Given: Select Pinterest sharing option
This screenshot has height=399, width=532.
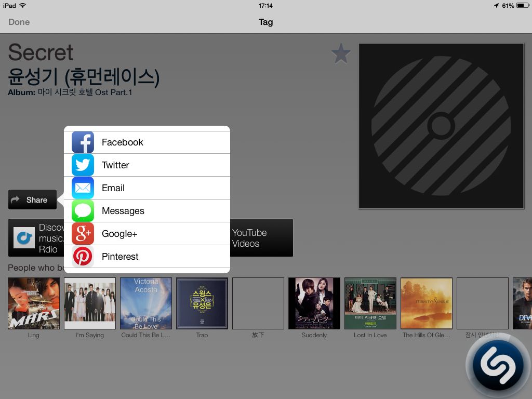Looking at the screenshot, I should click(x=147, y=257).
